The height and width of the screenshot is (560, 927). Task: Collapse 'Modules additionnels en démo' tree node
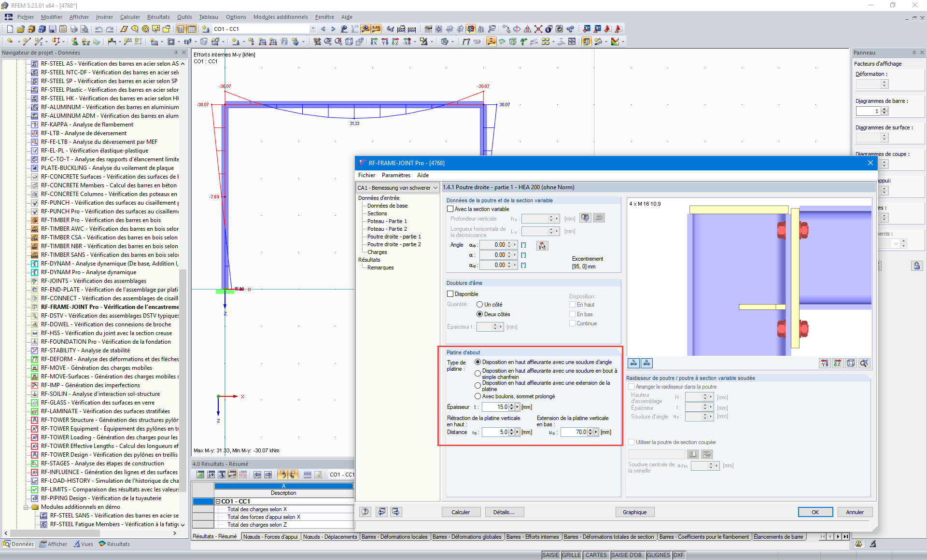[26, 507]
